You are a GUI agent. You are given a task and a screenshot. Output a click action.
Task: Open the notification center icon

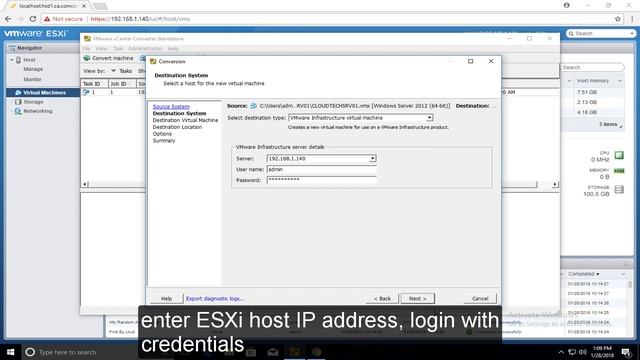626,352
